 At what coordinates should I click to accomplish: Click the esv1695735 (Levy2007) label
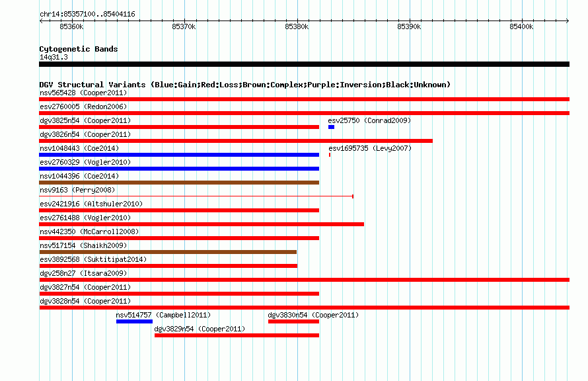(x=370, y=148)
